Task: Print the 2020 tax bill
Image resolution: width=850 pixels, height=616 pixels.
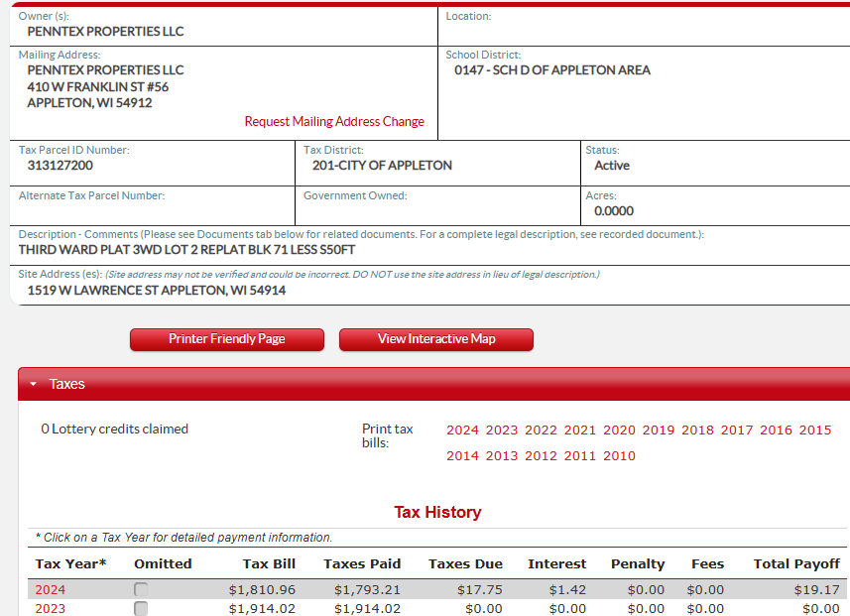Action: click(619, 431)
